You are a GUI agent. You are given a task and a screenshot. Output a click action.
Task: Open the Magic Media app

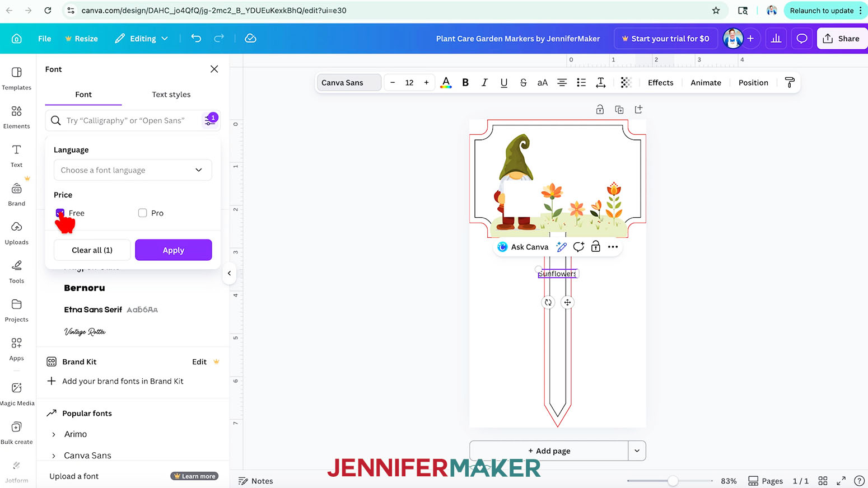17,393
